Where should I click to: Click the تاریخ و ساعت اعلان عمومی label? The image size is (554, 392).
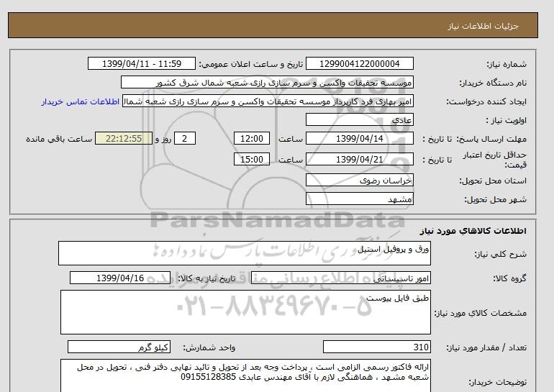[x=251, y=64]
